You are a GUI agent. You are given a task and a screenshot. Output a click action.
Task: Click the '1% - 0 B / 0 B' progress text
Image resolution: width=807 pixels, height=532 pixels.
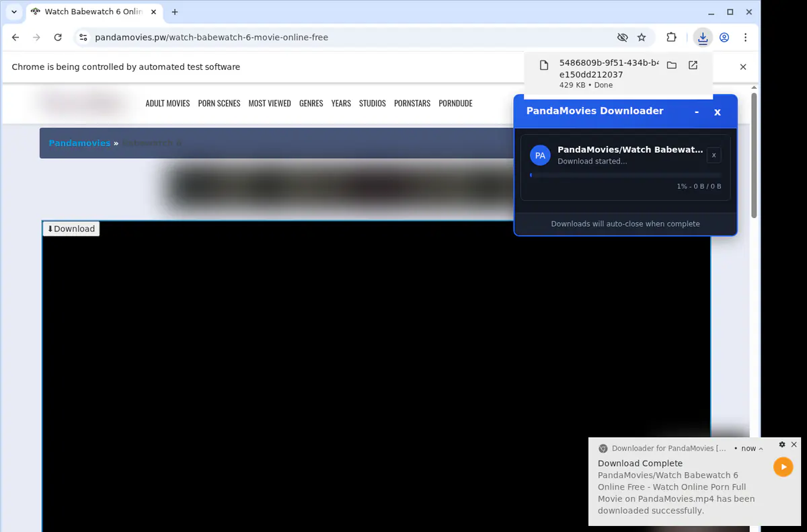(x=699, y=186)
